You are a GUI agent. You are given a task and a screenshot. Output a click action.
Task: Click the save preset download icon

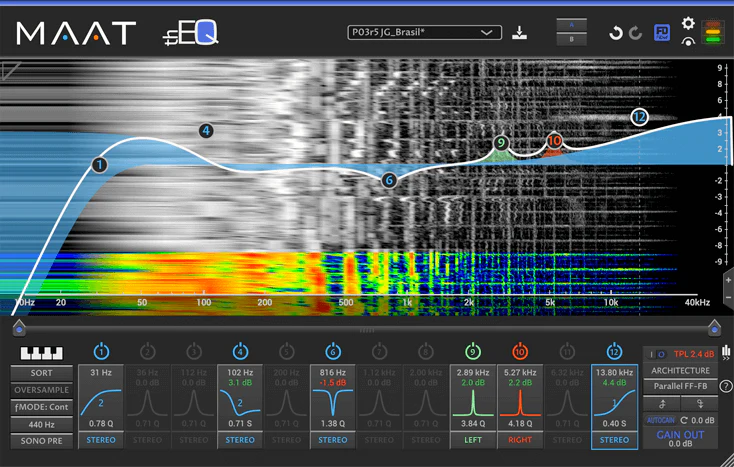pyautogui.click(x=519, y=33)
